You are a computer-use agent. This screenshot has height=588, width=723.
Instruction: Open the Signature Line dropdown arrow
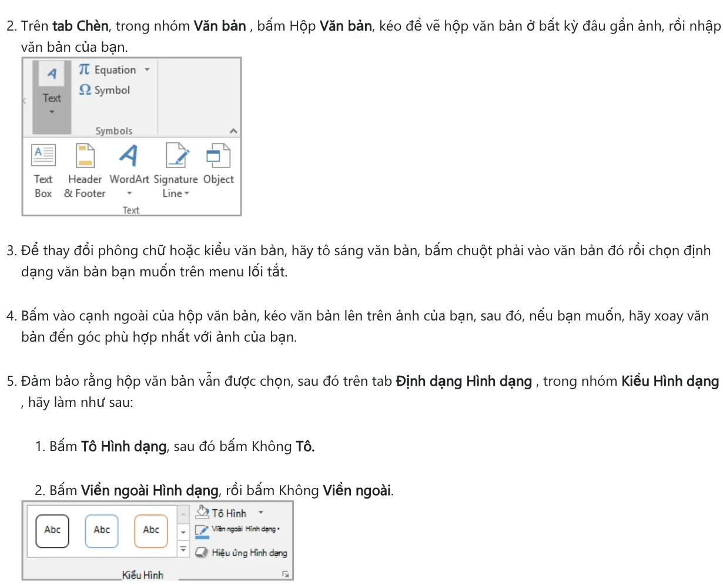tap(187, 193)
